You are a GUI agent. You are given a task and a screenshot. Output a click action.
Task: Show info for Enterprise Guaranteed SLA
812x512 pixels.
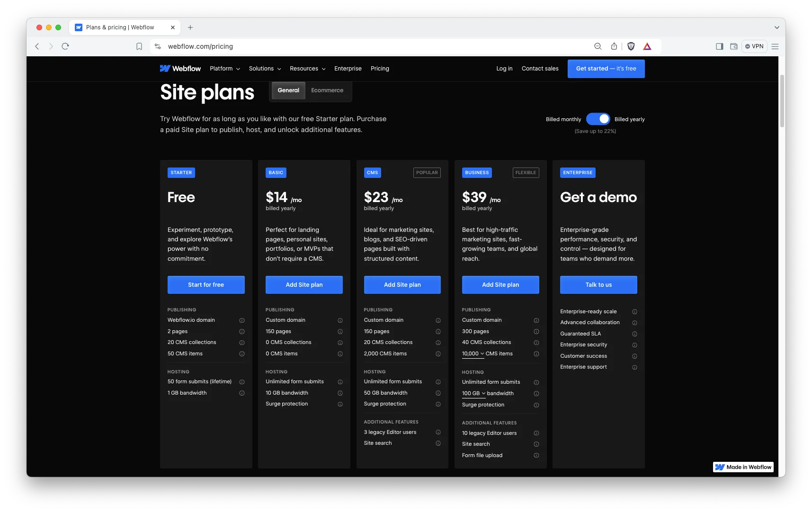pos(634,334)
